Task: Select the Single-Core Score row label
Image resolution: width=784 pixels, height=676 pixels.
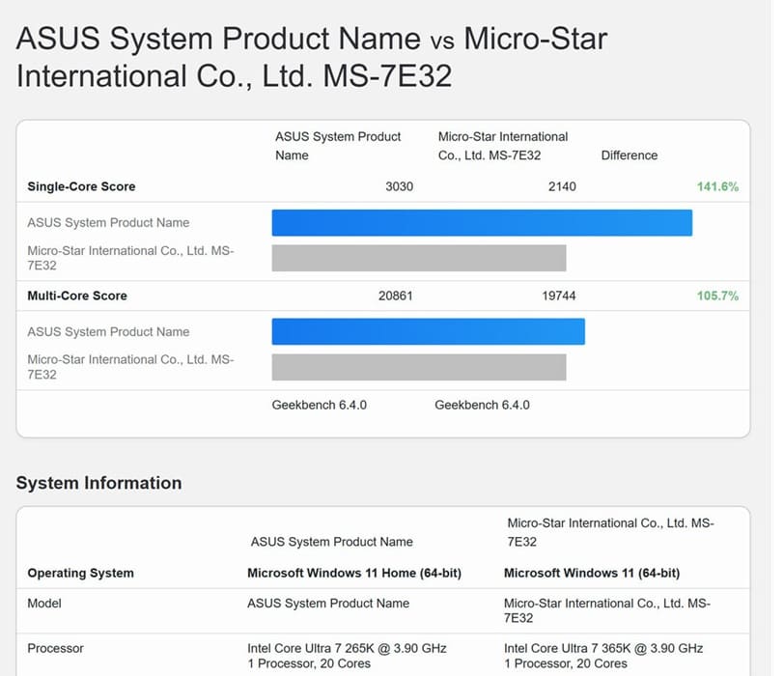Action: pos(81,186)
